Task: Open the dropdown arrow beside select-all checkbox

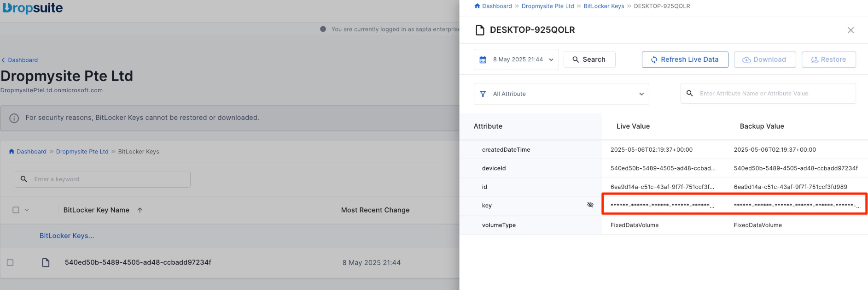Action: 27,210
